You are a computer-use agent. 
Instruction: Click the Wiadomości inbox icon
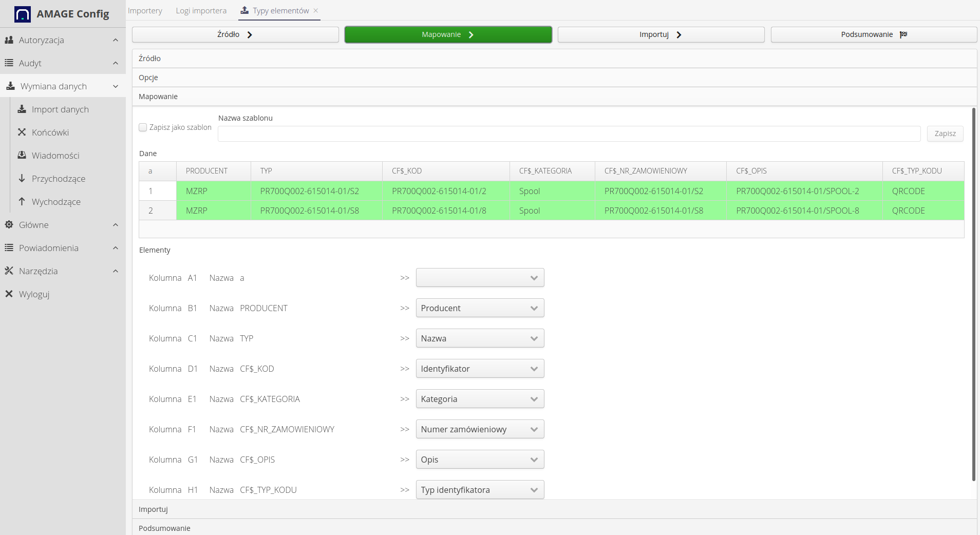[x=22, y=155]
